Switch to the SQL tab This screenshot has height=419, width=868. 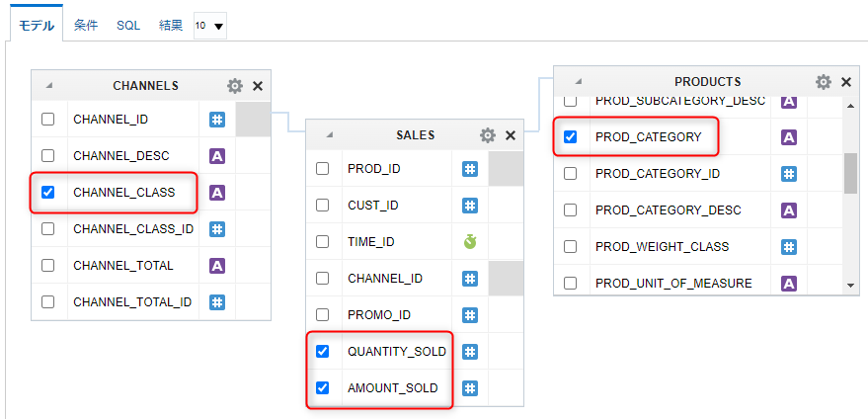pyautogui.click(x=128, y=26)
